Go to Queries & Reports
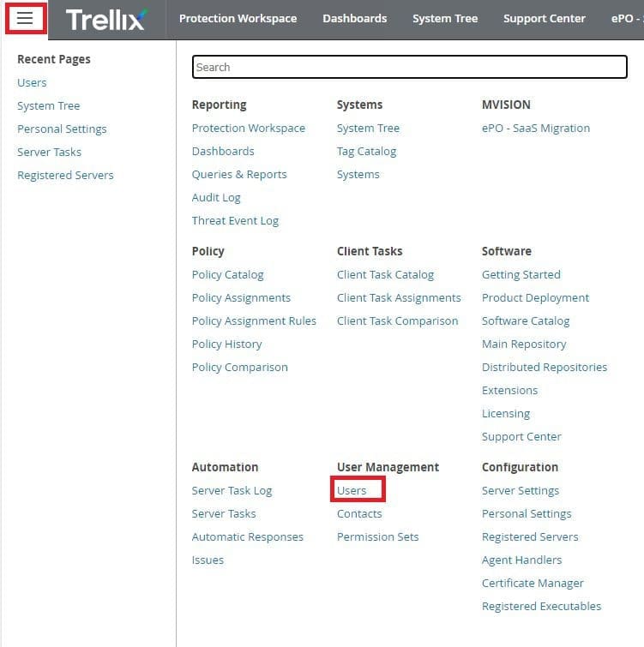This screenshot has width=644, height=647. [239, 174]
